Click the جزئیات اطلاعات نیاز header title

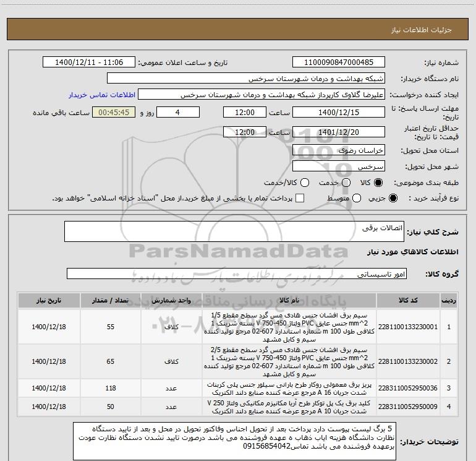[x=422, y=30]
